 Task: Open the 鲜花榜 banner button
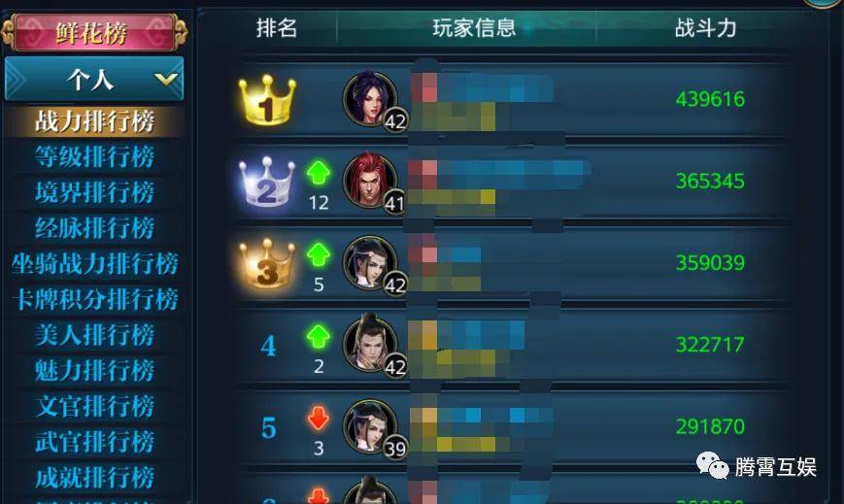click(x=94, y=32)
